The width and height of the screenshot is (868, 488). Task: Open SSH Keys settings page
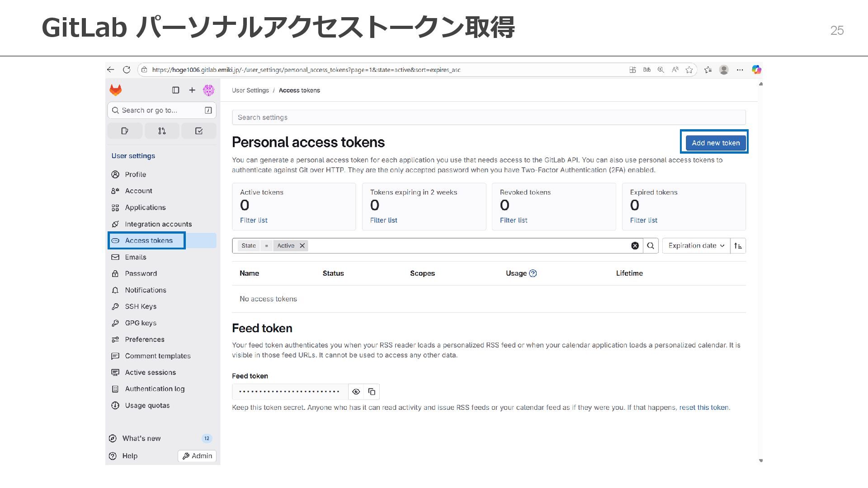140,306
